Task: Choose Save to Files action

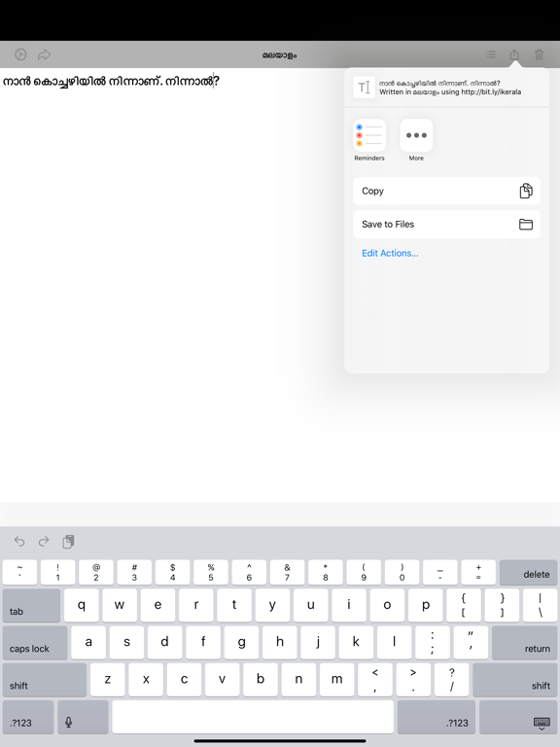Action: [446, 225]
